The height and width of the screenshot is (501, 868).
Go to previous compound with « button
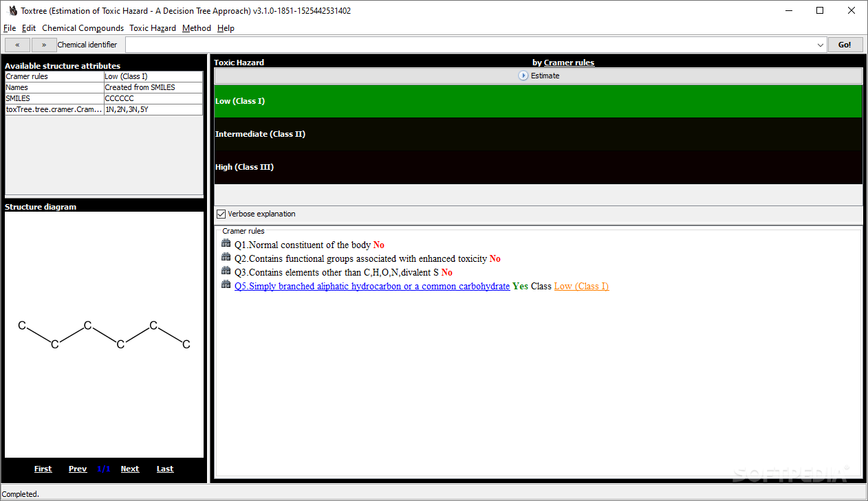point(17,45)
